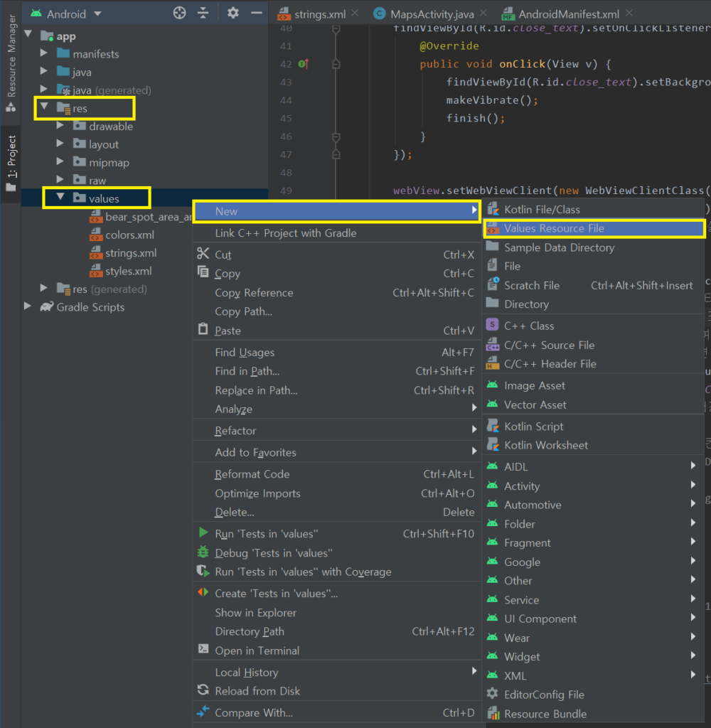The image size is (711, 728).
Task: Choose Kotlin Script in New submenu
Action: click(533, 427)
